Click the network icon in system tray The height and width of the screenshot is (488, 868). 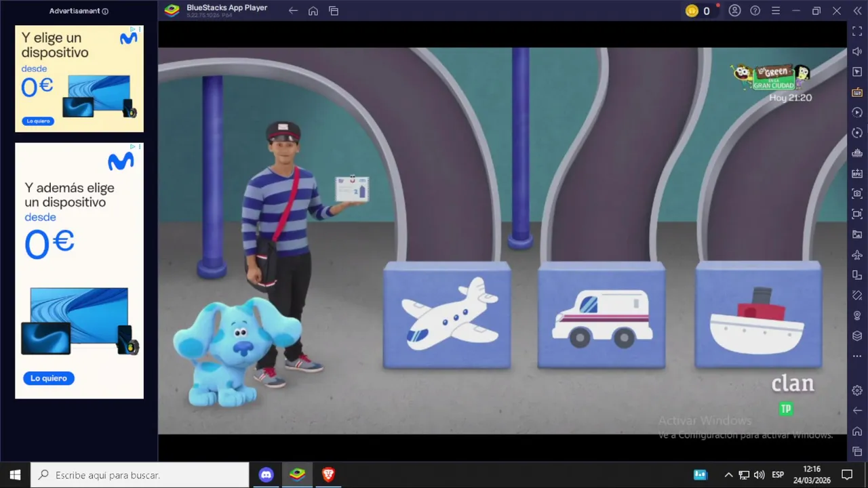(744, 475)
